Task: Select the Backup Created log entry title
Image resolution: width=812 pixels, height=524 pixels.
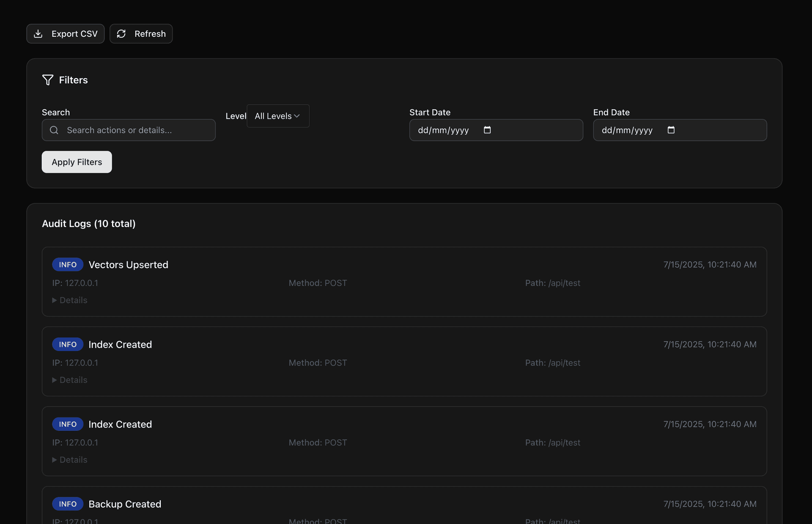Action: tap(125, 504)
